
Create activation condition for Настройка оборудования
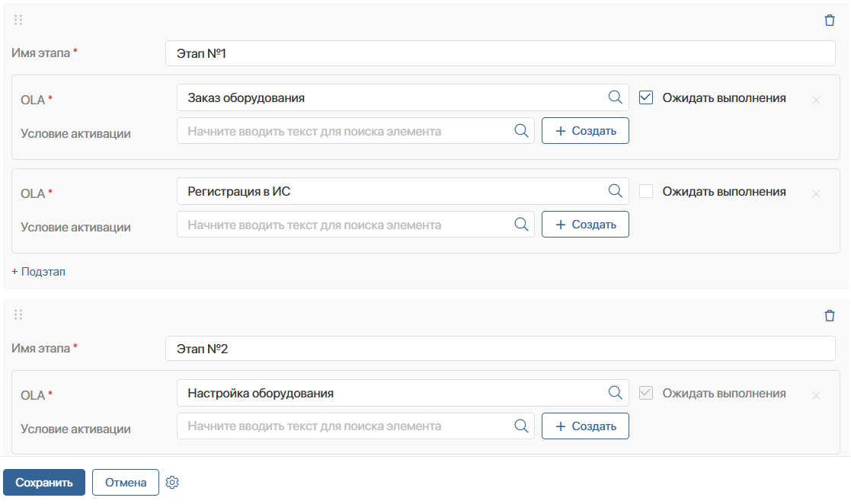[585, 426]
